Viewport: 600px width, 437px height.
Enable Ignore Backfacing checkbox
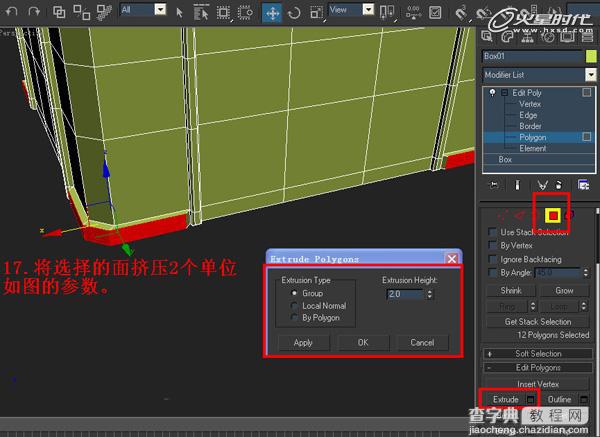(x=492, y=259)
